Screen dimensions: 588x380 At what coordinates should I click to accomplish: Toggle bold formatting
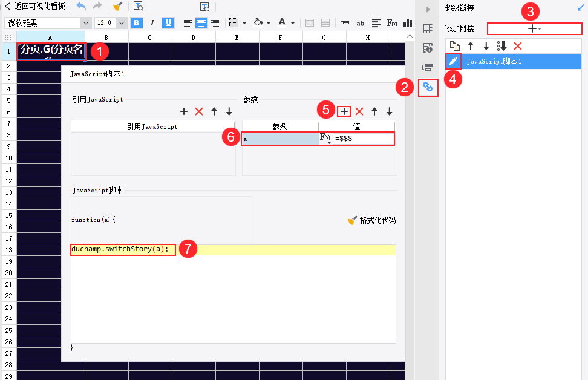pos(137,23)
